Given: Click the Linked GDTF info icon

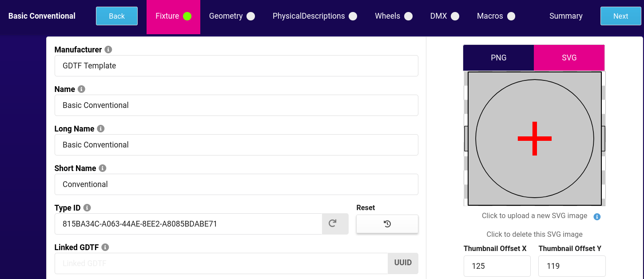Looking at the screenshot, I should 105,247.
